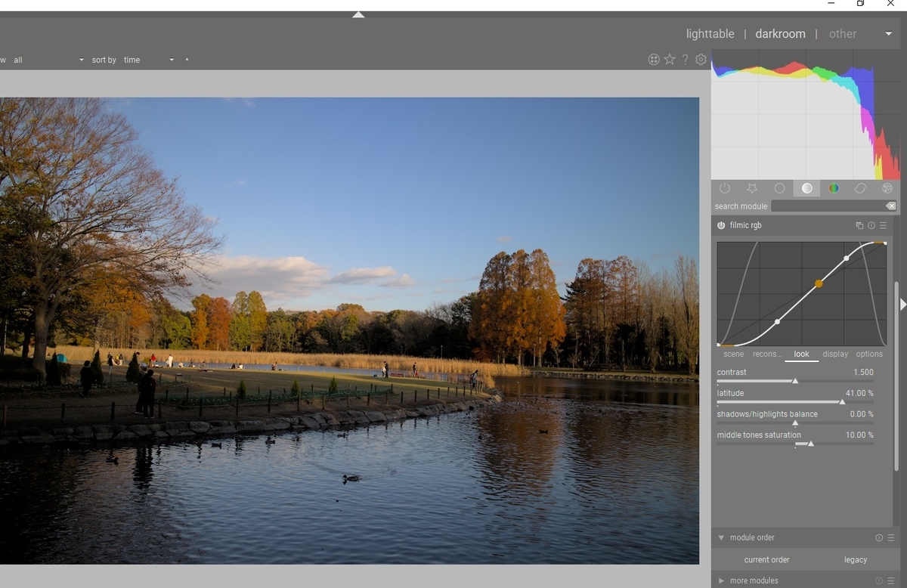
Task: Open grouping options four-dot icon
Action: click(x=654, y=60)
